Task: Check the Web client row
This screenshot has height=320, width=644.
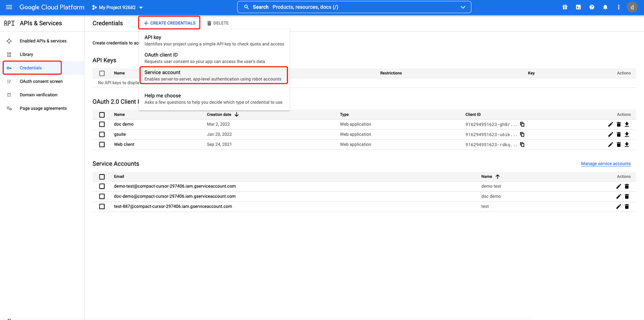Action: pos(102,145)
